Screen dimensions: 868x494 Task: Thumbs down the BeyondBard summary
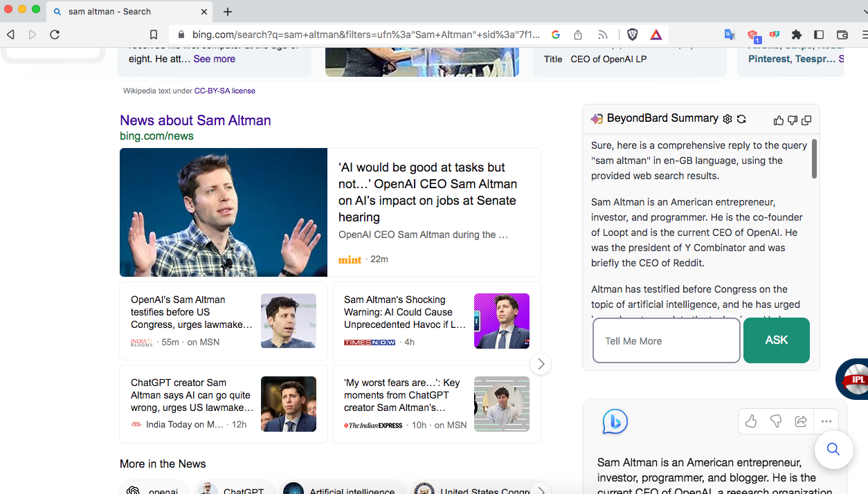coord(793,120)
